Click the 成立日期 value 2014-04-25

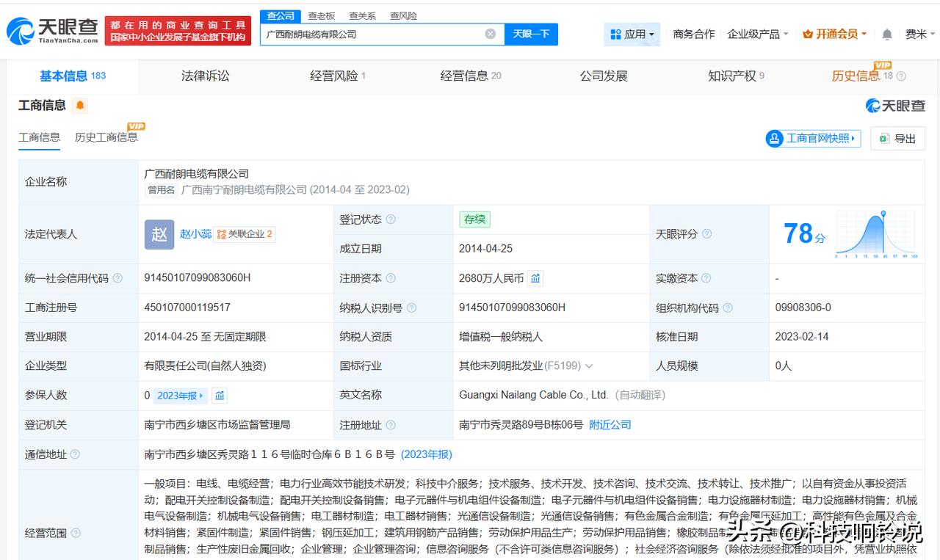click(x=486, y=249)
